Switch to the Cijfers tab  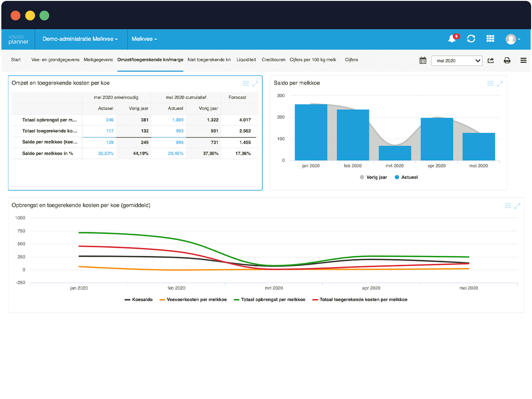point(352,60)
